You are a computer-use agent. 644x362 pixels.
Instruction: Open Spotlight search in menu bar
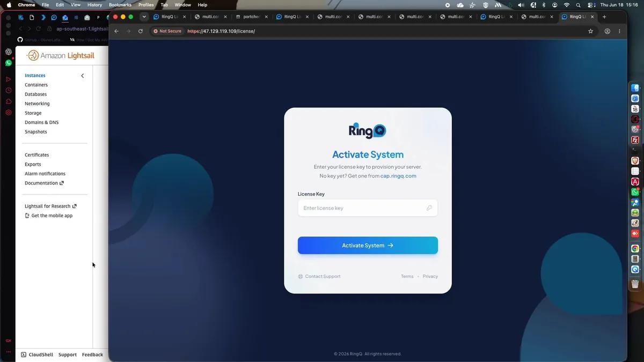point(578,5)
